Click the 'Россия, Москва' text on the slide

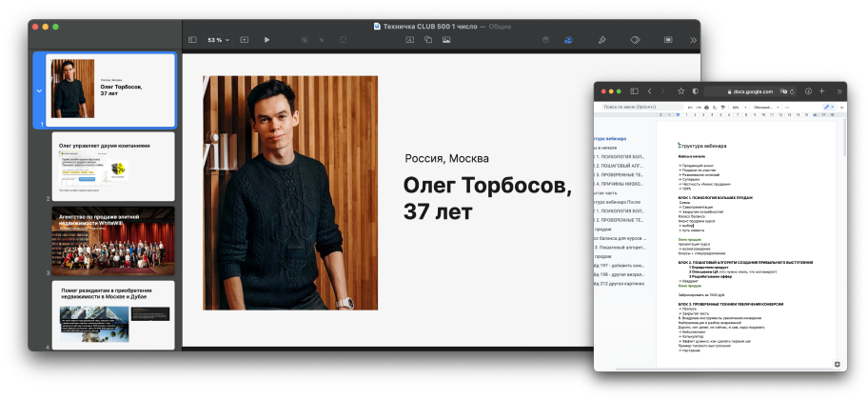pos(446,159)
